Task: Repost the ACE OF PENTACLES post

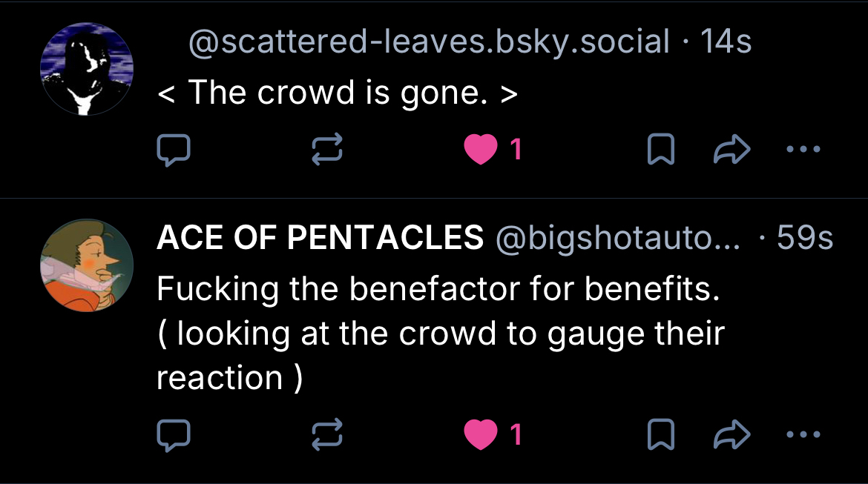Action: tap(326, 434)
